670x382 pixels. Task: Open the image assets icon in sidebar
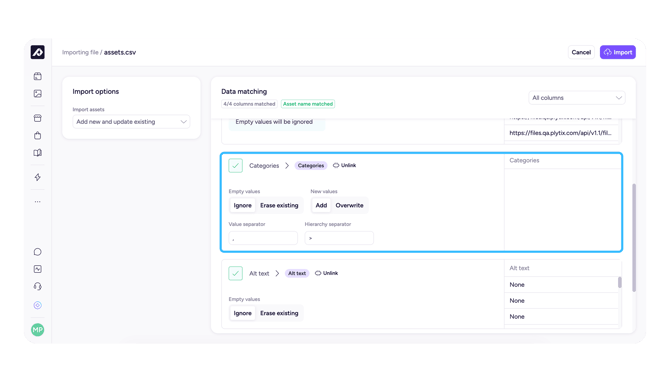coord(38,94)
